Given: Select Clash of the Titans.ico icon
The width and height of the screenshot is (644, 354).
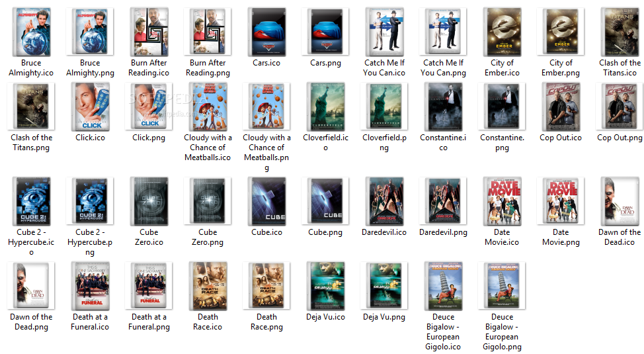Looking at the screenshot, I should (620, 32).
